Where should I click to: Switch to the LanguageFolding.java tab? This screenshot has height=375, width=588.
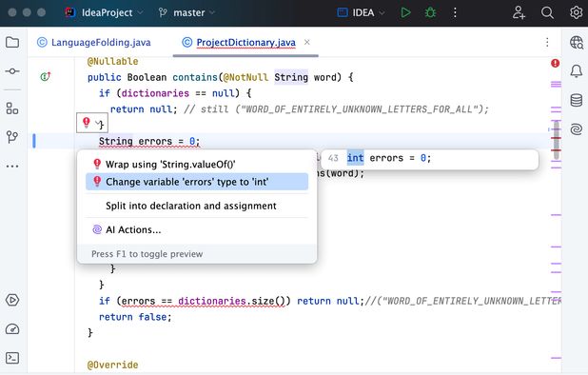[94, 43]
